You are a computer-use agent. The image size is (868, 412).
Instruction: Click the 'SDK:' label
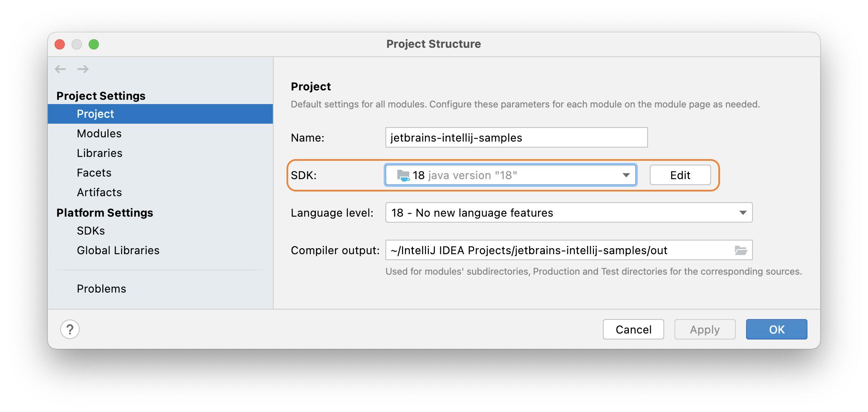304,175
